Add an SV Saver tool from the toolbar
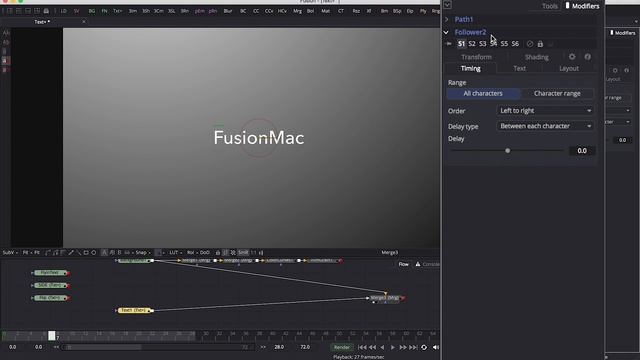 76,11
